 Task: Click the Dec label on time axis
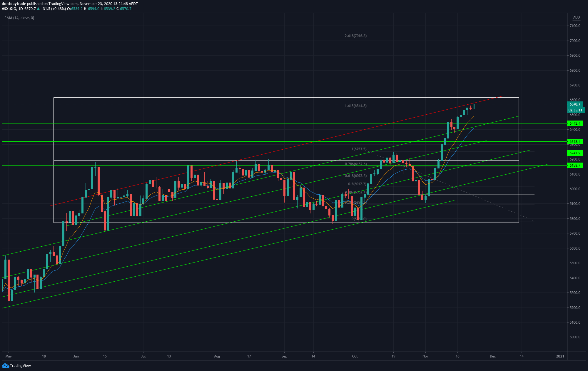click(x=492, y=356)
